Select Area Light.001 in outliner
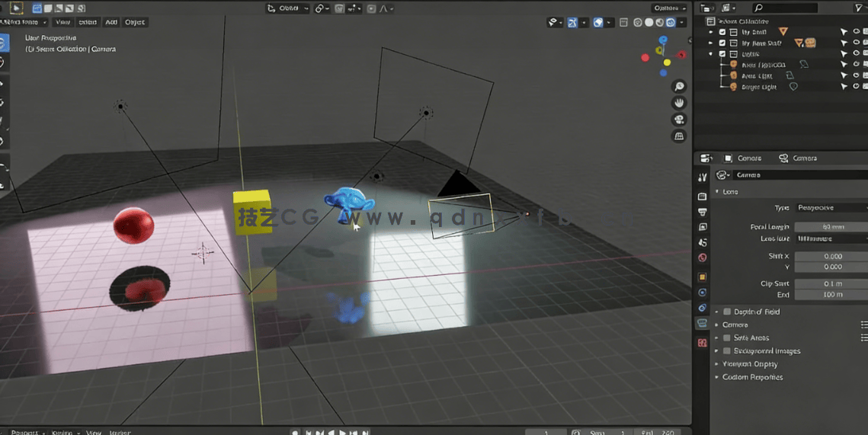 (764, 65)
